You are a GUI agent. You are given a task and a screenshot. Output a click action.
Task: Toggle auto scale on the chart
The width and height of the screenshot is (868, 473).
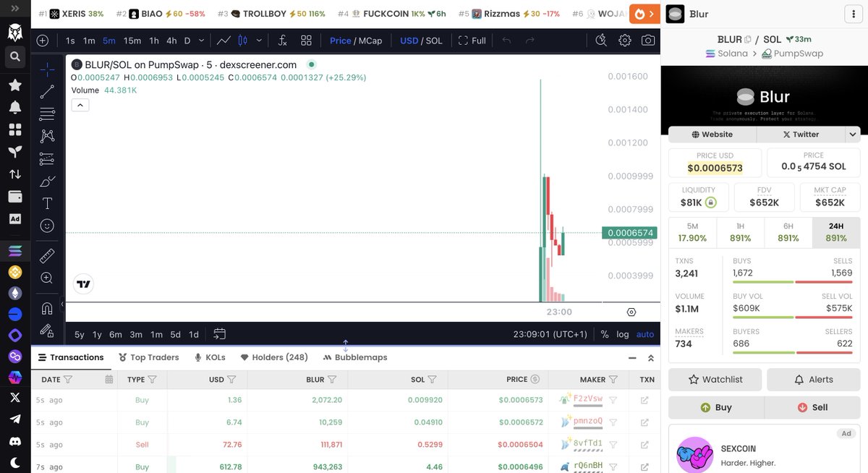click(645, 334)
